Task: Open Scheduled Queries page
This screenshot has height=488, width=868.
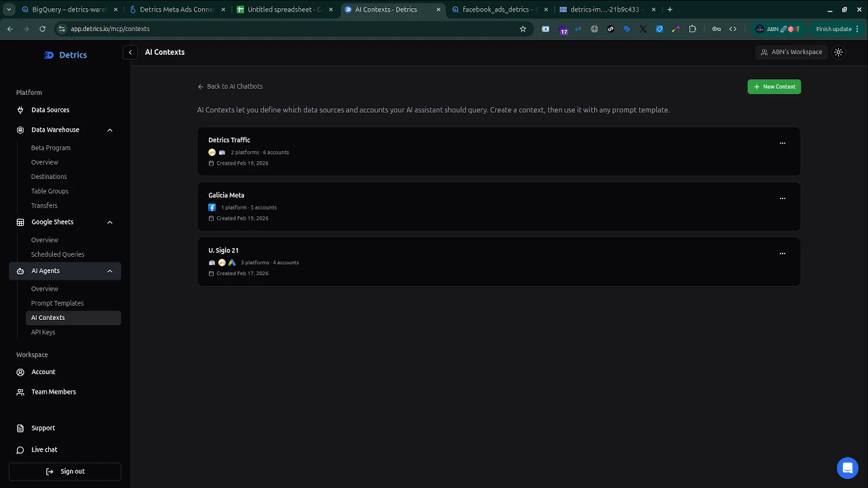Action: (58, 255)
